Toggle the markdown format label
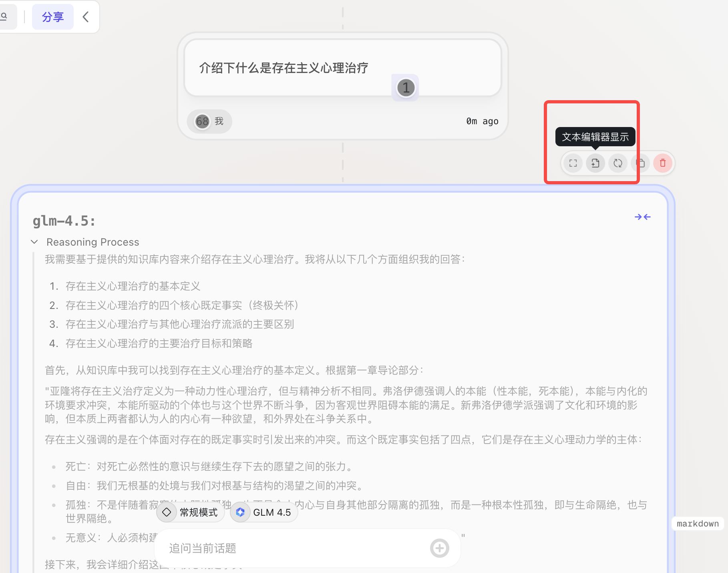The height and width of the screenshot is (573, 728). (698, 524)
